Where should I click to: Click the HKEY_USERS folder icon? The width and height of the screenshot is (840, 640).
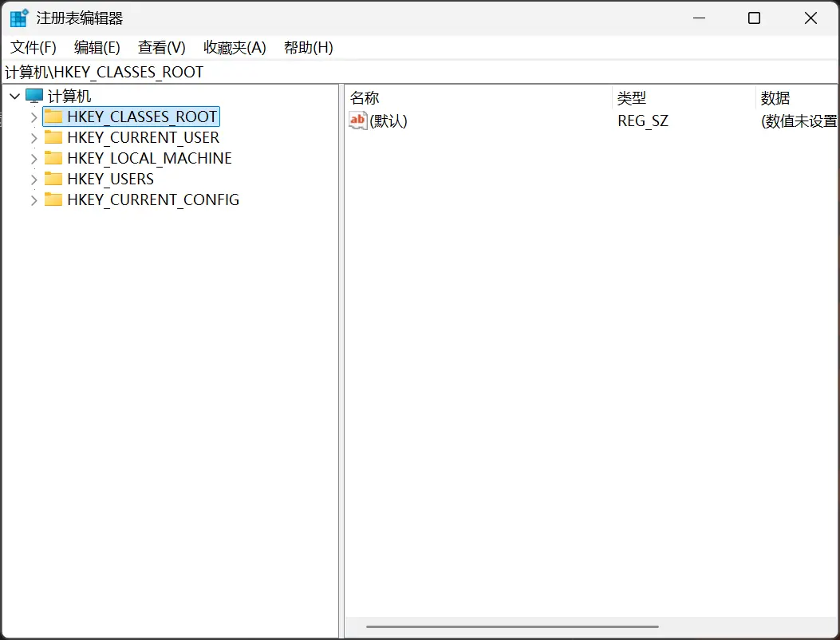click(x=53, y=178)
